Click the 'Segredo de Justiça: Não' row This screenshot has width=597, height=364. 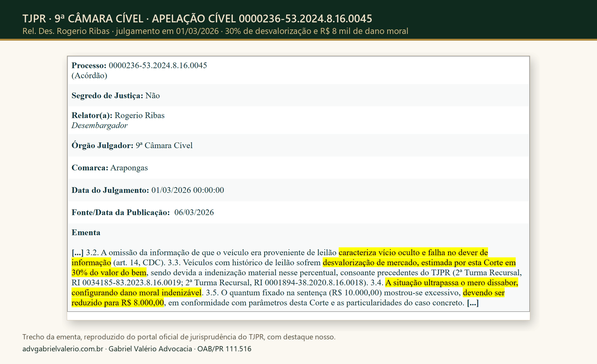click(298, 95)
